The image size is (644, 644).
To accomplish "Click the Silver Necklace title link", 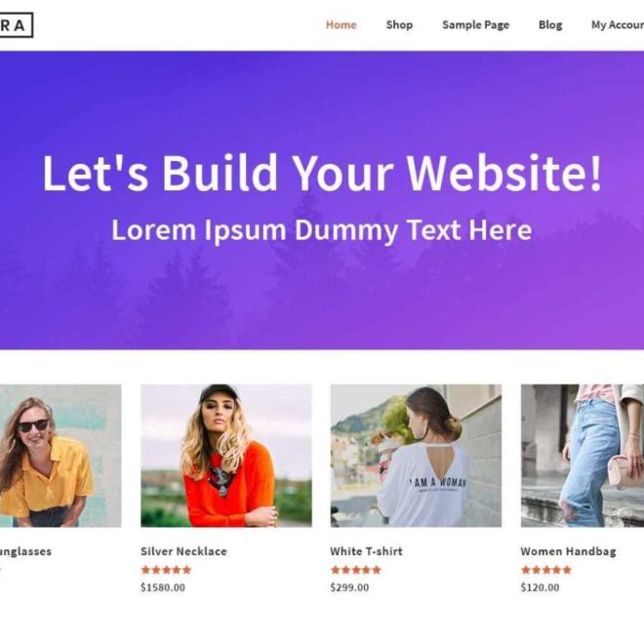I will tap(183, 551).
